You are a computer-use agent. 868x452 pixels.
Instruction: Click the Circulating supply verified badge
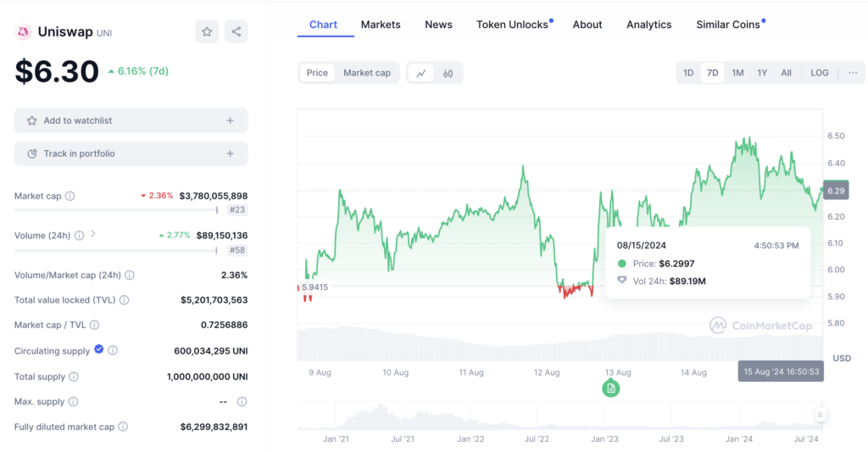[98, 349]
